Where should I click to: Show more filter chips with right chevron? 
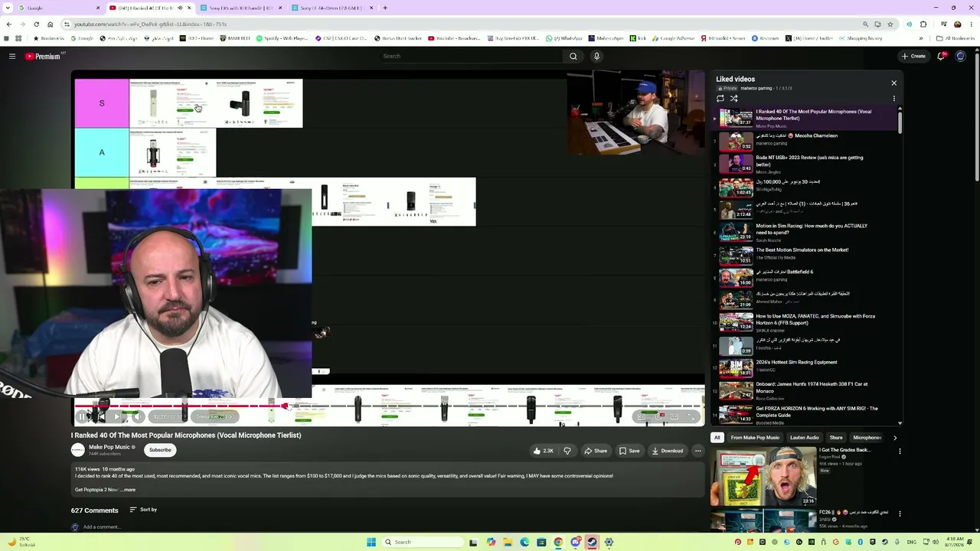click(895, 438)
